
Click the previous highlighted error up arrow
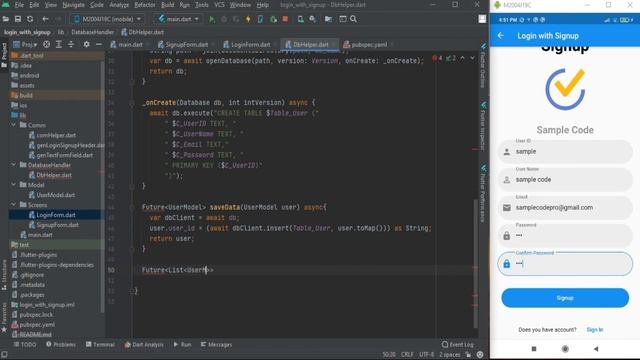coord(462,58)
